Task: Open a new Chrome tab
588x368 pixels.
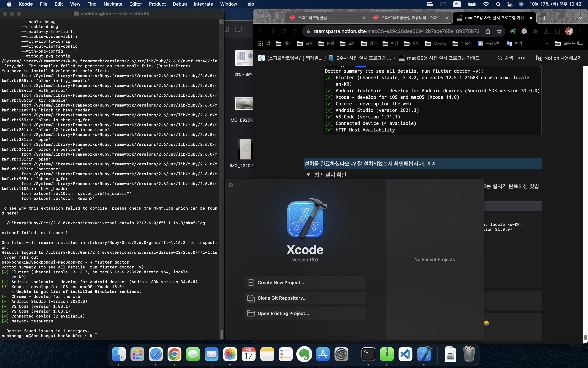Action: (x=544, y=18)
